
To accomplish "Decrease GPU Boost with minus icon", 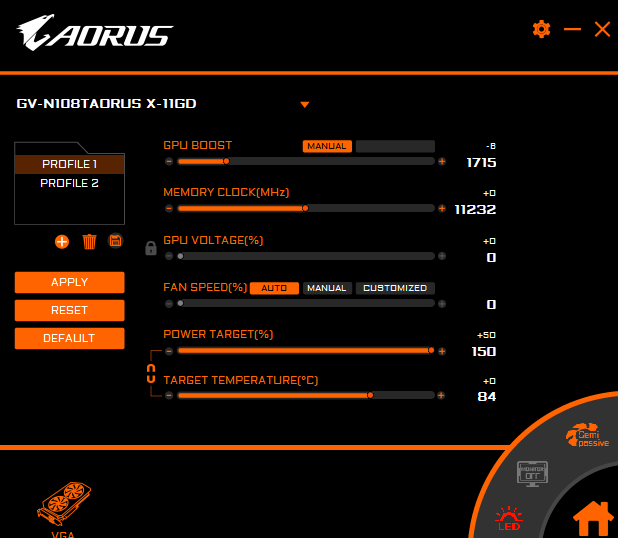I will pos(169,162).
